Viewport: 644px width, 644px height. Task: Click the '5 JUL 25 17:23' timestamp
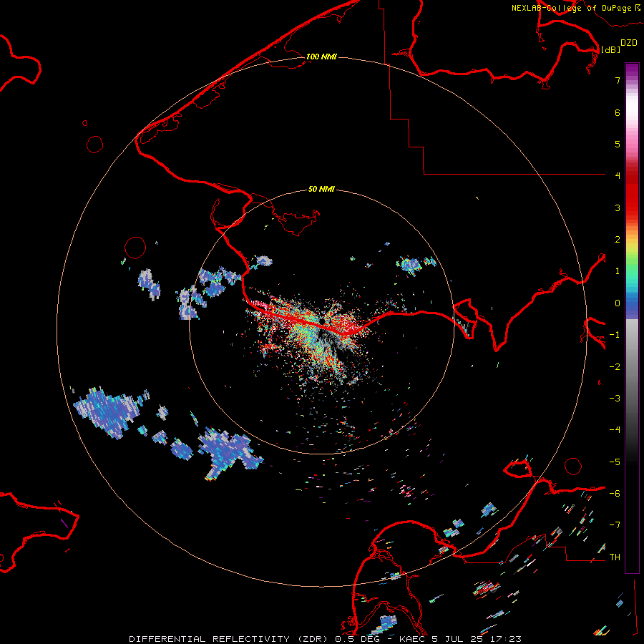point(477,639)
